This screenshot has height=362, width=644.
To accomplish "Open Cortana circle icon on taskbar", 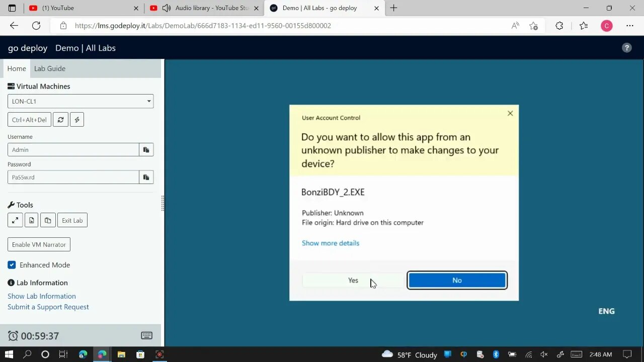I will [x=45, y=354].
